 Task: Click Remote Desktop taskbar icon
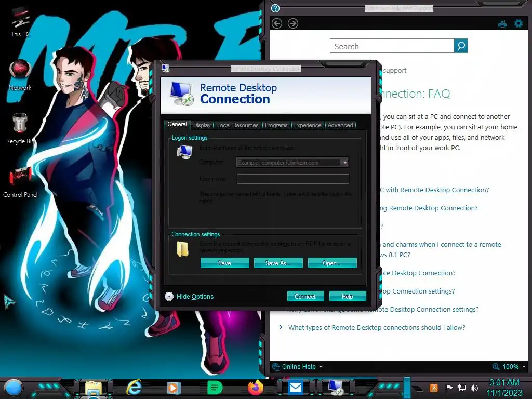pos(336,388)
